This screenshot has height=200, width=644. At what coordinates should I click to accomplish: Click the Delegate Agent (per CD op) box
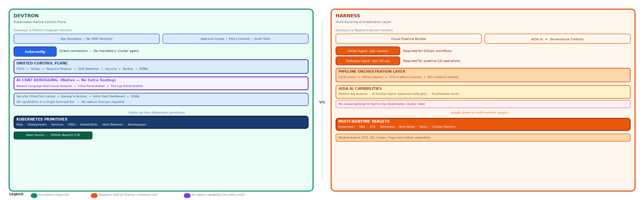[368, 61]
